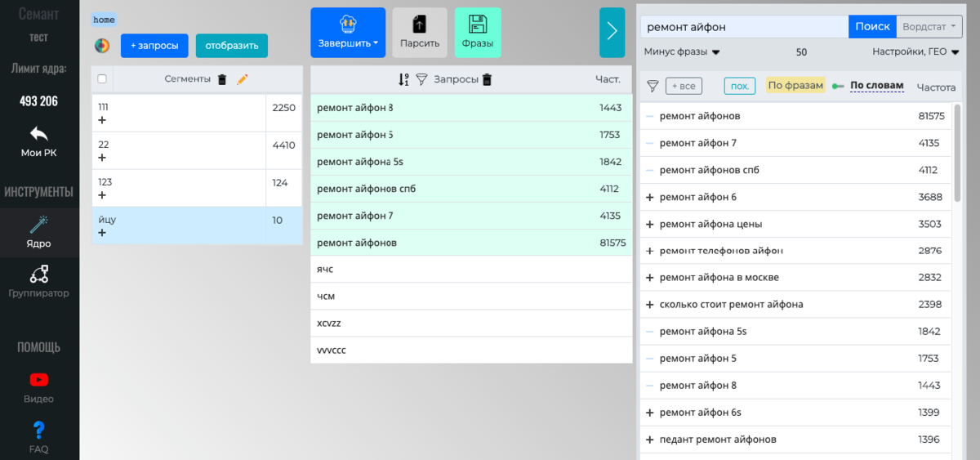Click the Парсить upload icon button
The height and width of the screenshot is (460, 980).
420,33
